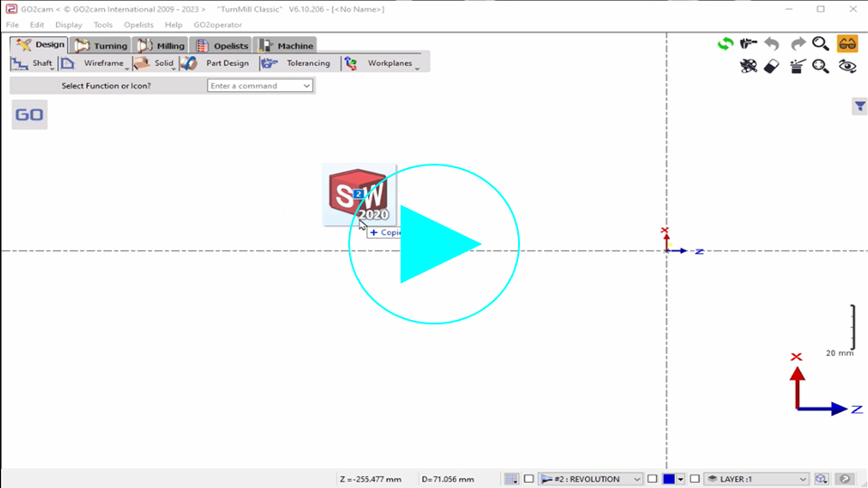The height and width of the screenshot is (488, 868).
Task: Open the Opelists menu in menu bar
Action: tap(138, 24)
